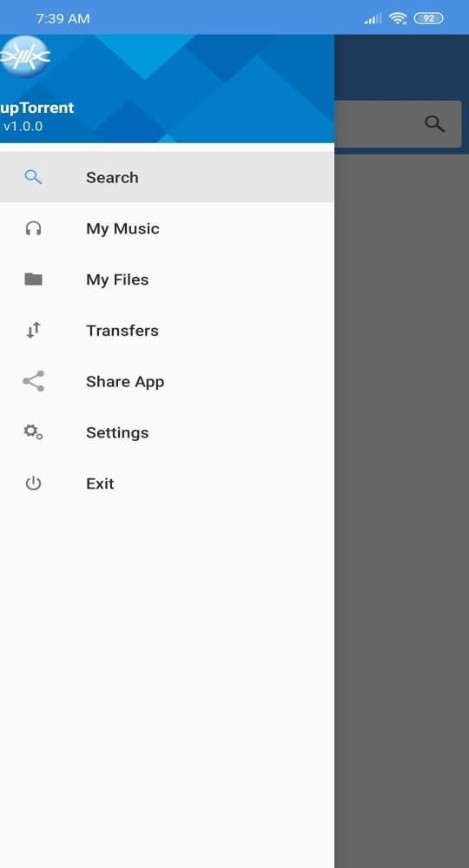Tap the share icon beside Share App
The width and height of the screenshot is (469, 868).
coord(33,381)
